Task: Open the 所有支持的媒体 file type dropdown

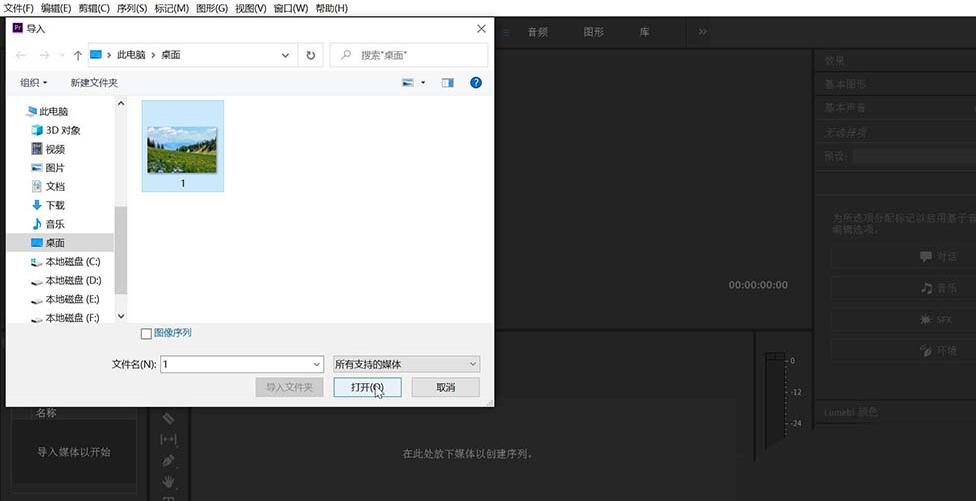Action: [406, 364]
